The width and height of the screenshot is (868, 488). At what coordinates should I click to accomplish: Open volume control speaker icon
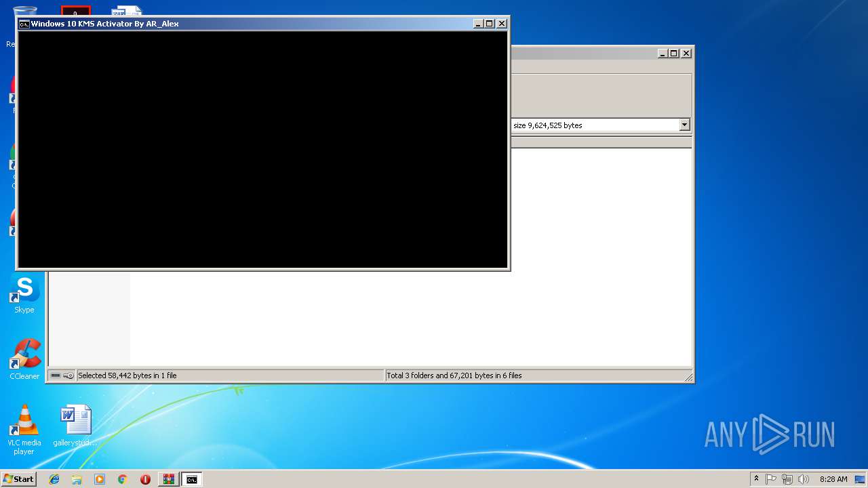point(804,479)
